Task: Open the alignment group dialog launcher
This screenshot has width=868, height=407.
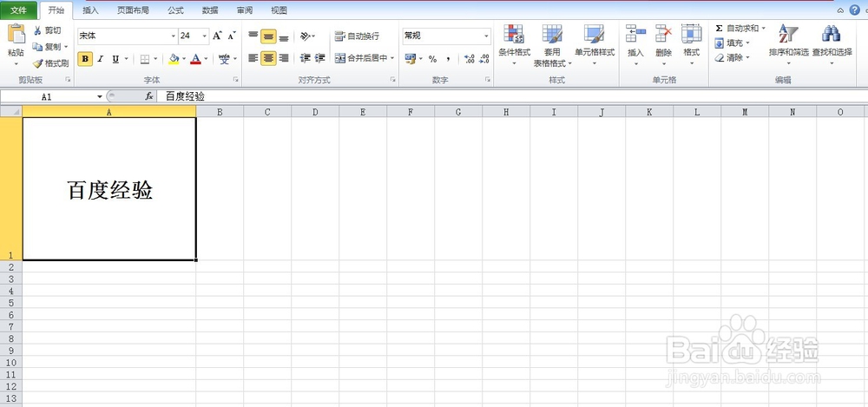Action: [393, 80]
